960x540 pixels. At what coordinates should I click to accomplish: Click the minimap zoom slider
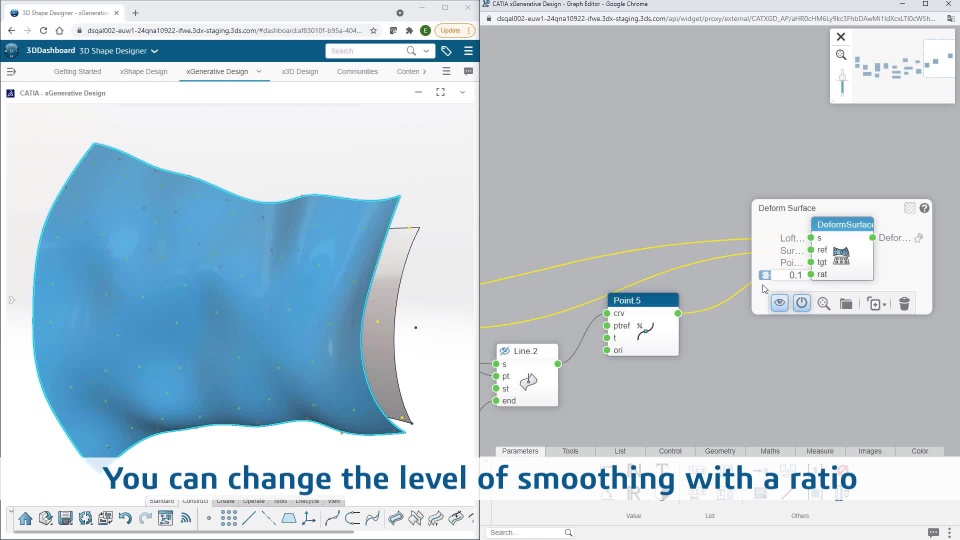click(842, 83)
